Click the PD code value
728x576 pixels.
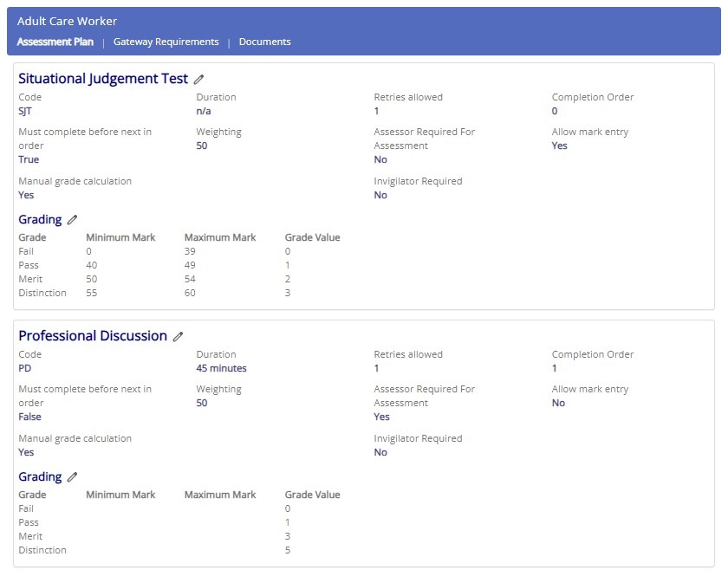[x=25, y=368]
